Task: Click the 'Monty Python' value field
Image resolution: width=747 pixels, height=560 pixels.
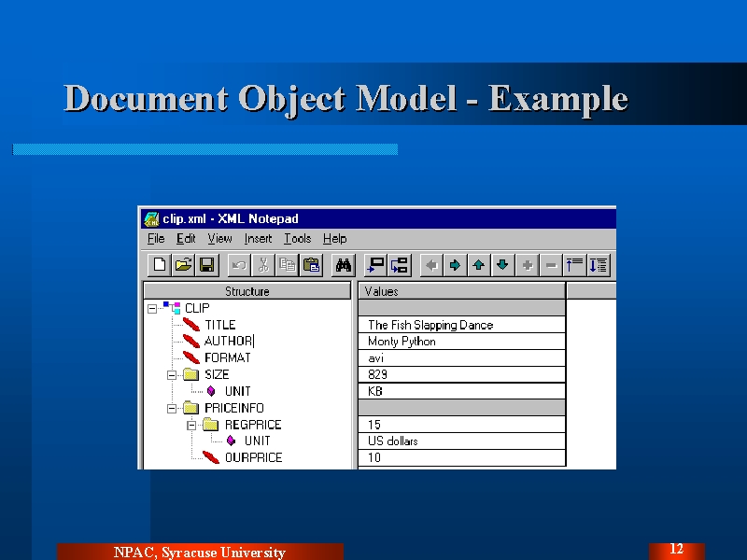Action: click(x=461, y=342)
